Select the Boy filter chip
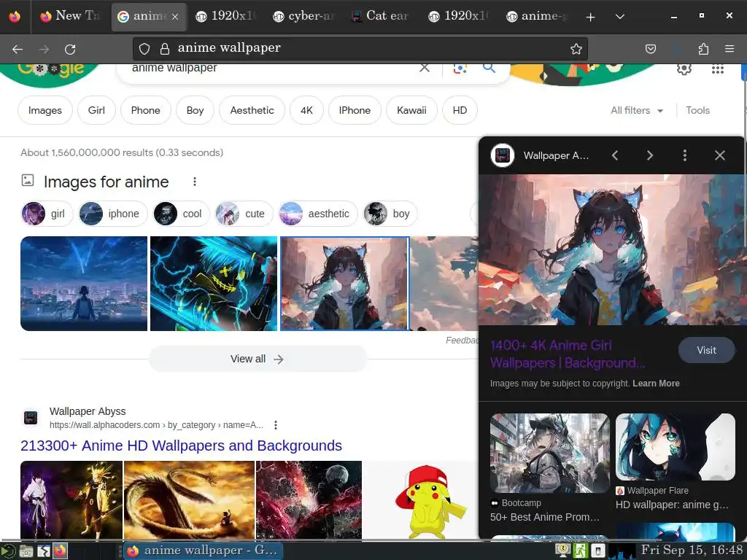Viewport: 747px width, 560px height. click(195, 111)
